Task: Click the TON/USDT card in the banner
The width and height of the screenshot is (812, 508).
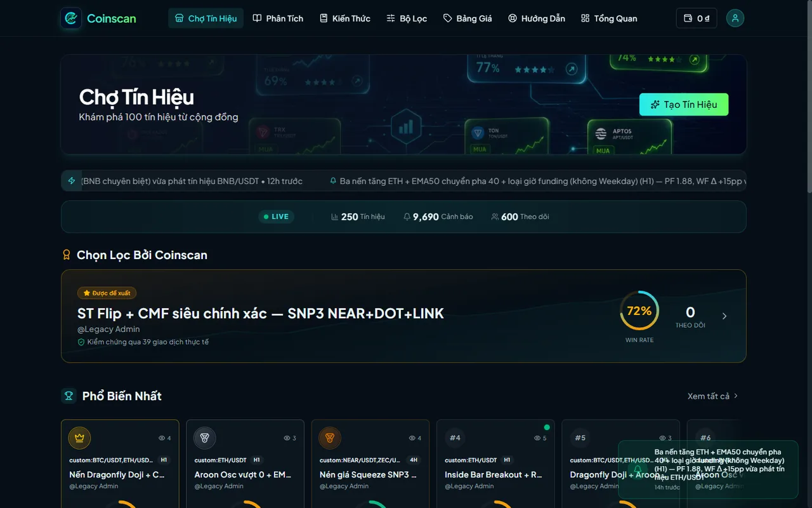Action: 506,137
